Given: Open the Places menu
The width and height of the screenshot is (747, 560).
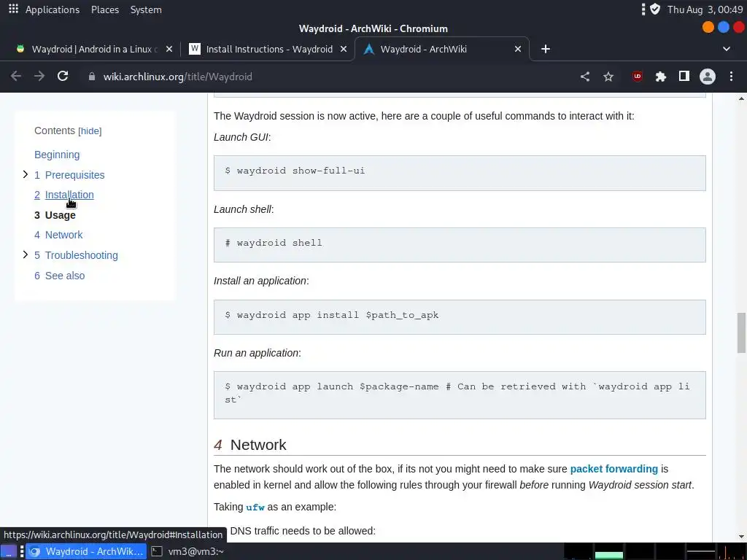Looking at the screenshot, I should click(x=105, y=9).
